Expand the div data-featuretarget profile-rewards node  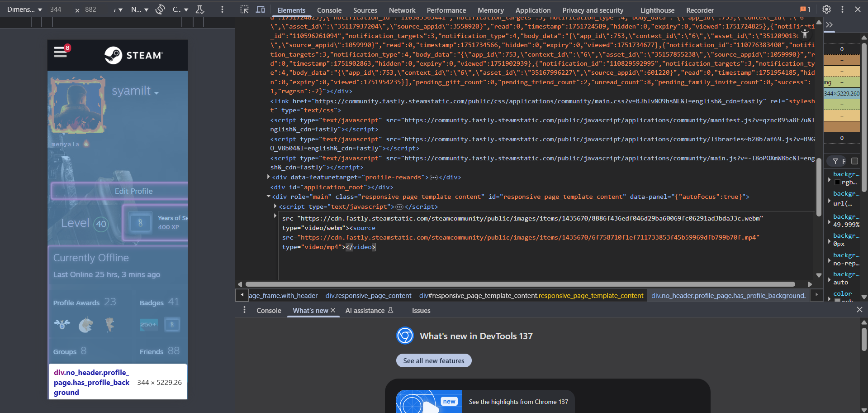tap(269, 177)
